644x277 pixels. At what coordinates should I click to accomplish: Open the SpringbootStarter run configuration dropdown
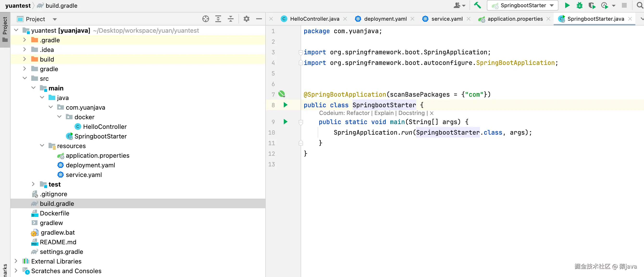click(x=522, y=5)
